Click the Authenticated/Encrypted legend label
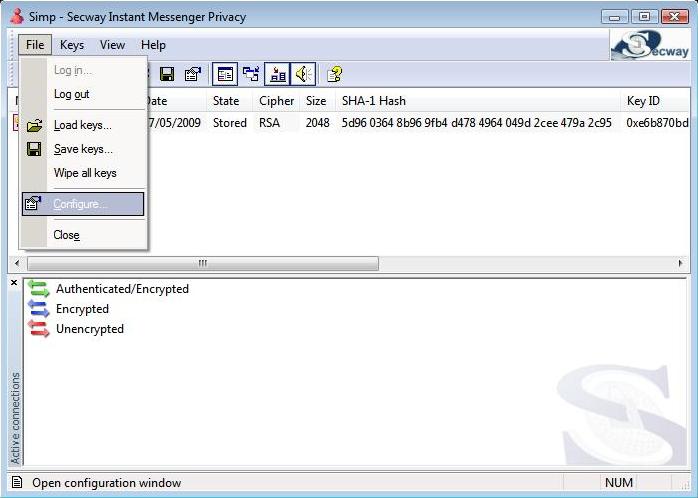The image size is (698, 498). [122, 289]
